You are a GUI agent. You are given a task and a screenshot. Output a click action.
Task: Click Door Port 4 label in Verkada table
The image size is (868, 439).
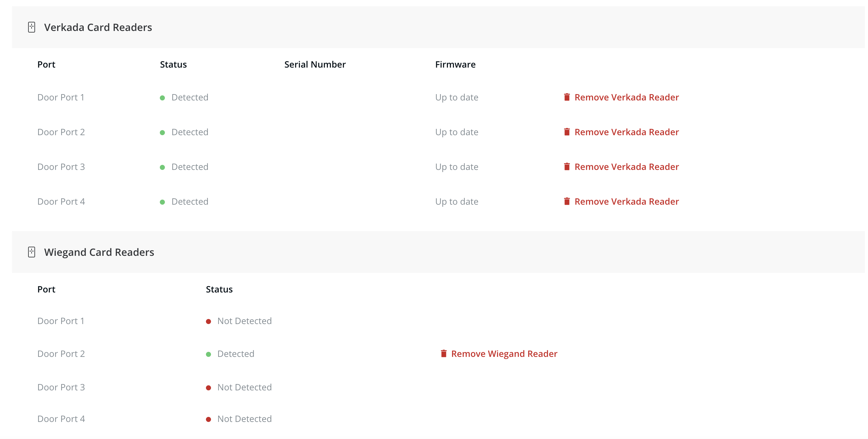click(x=61, y=201)
